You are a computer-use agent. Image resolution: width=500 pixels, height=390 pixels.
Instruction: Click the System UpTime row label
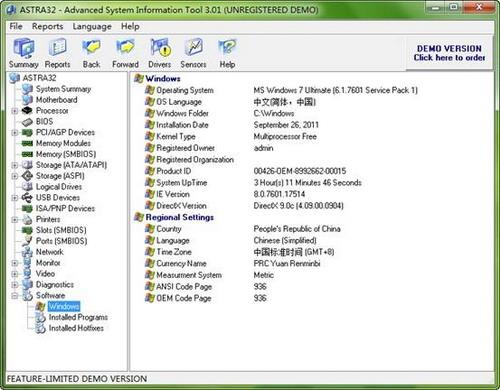pyautogui.click(x=182, y=183)
